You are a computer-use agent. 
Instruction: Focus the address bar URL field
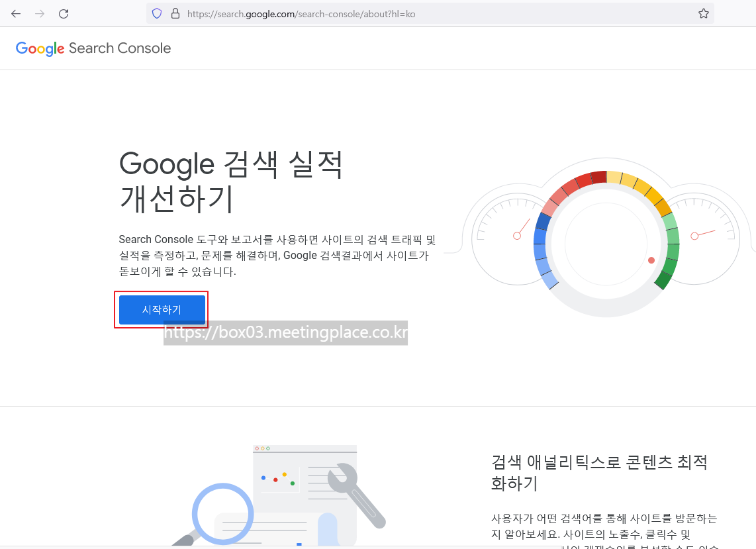click(x=430, y=13)
